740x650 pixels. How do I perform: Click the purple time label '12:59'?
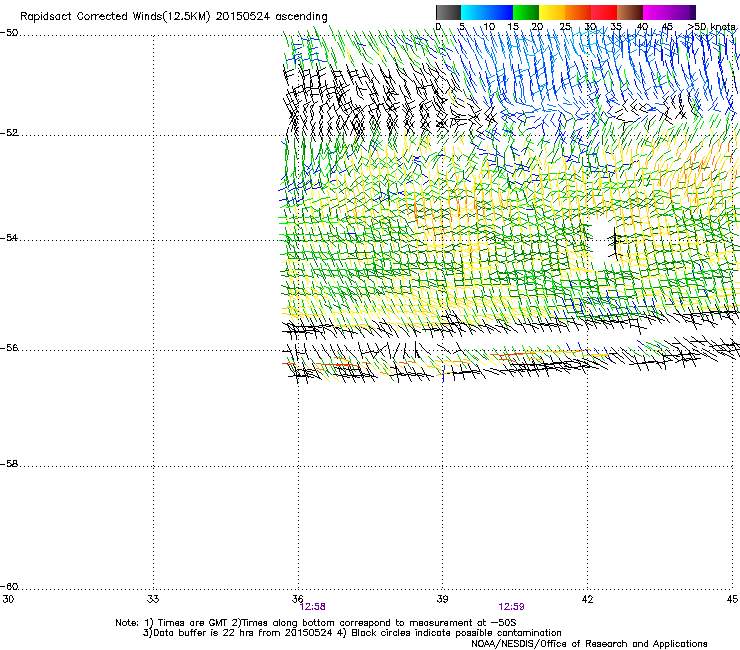coord(511,607)
